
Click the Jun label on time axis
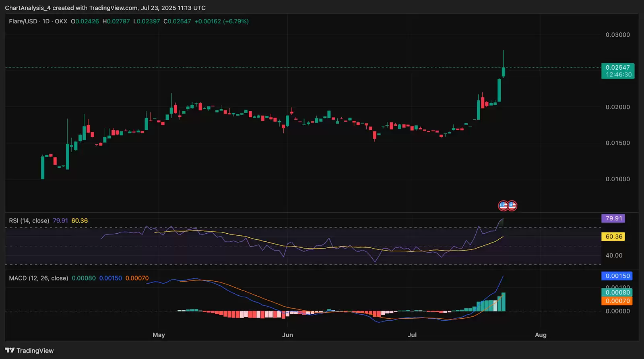tap(287, 335)
